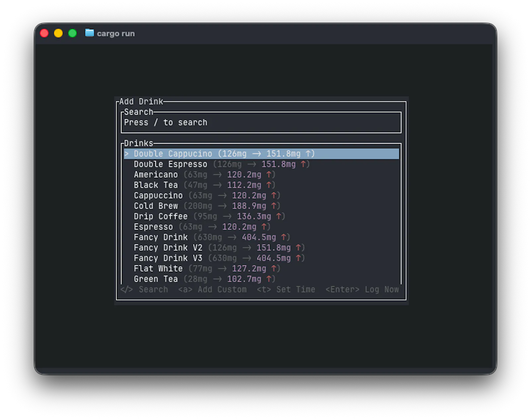531x420 pixels.
Task: Click the '404.5mg' value on Fancy Drink V3
Action: (x=273, y=258)
